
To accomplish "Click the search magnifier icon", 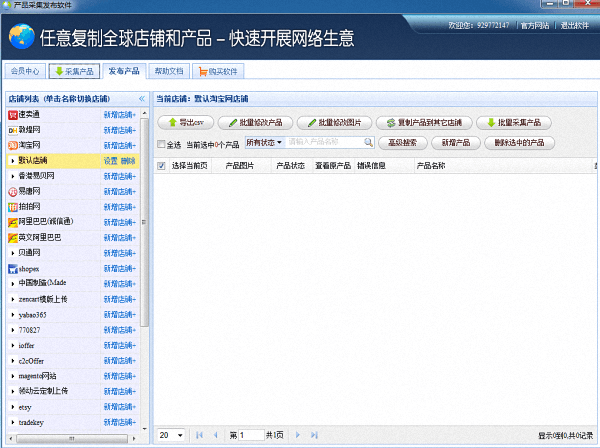I will click(x=368, y=143).
